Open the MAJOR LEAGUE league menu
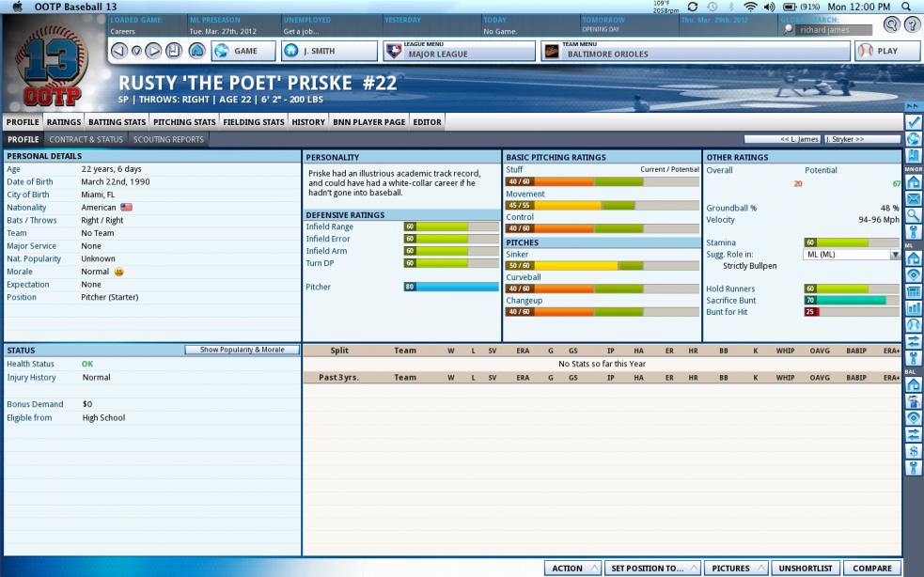The image size is (924, 577). [x=459, y=52]
